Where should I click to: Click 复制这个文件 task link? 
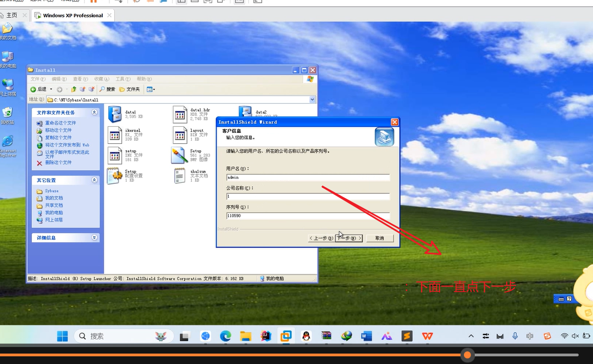coord(58,138)
